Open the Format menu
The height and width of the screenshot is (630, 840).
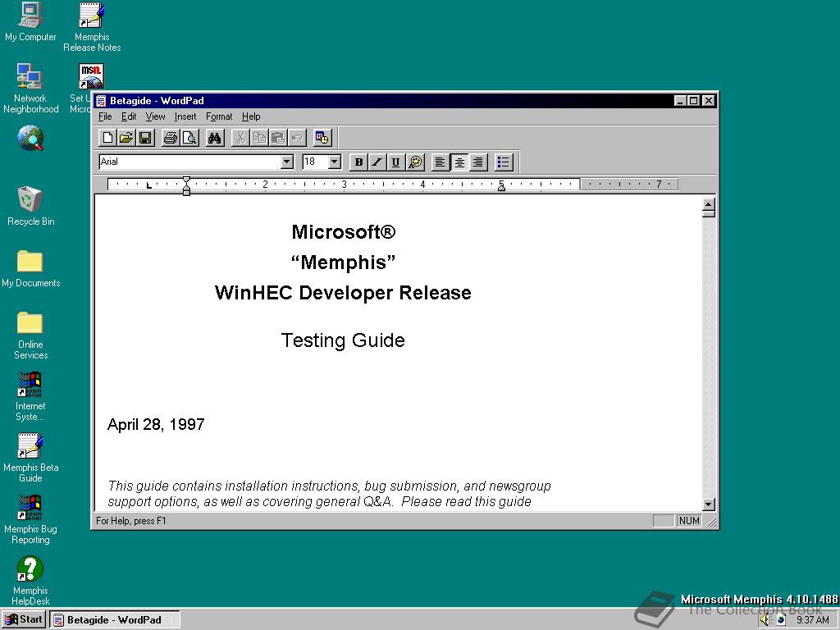coord(219,116)
